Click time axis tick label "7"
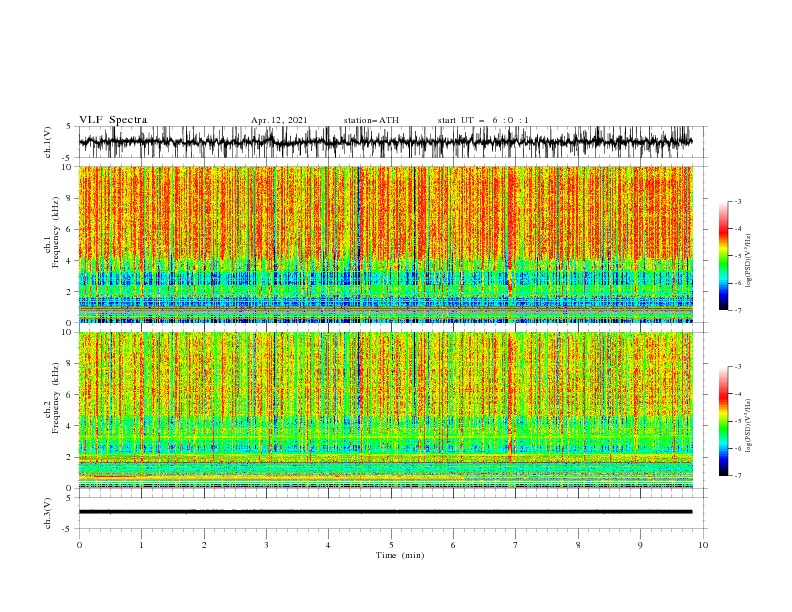This screenshot has width=792, height=612. point(516,545)
